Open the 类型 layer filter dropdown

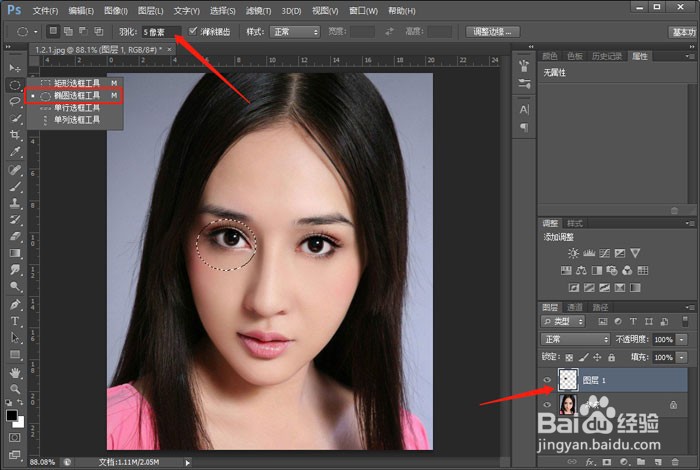(562, 321)
